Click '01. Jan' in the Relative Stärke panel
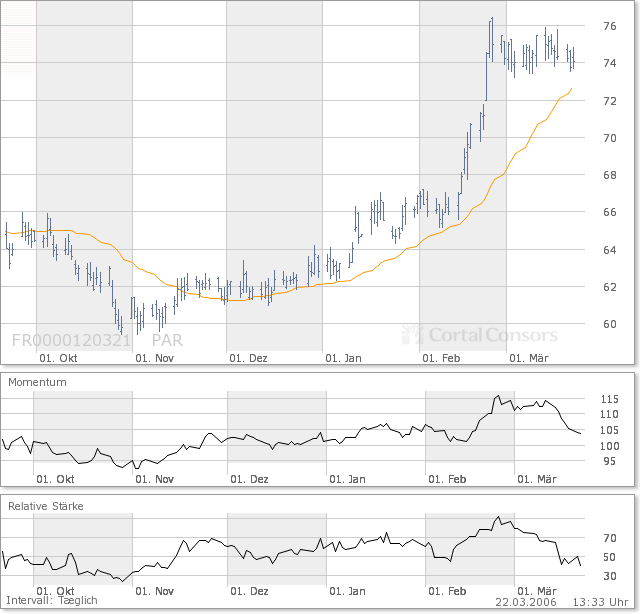Image resolution: width=640 pixels, height=614 pixels. point(348,591)
